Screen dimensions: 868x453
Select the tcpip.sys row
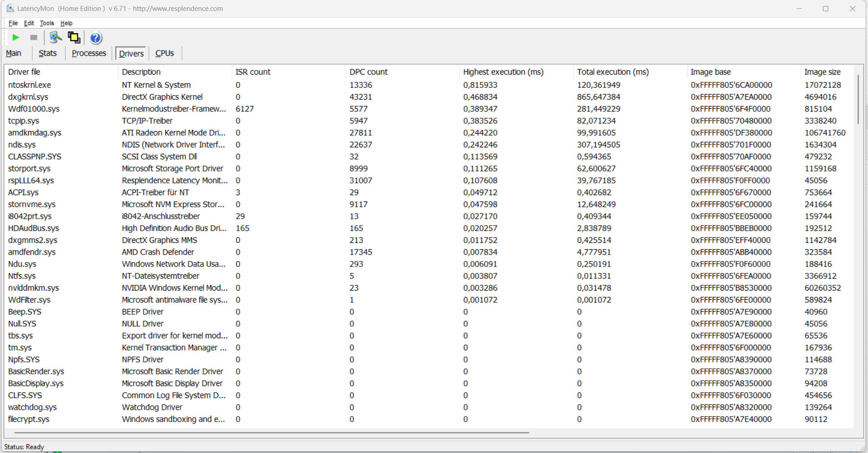tap(429, 121)
